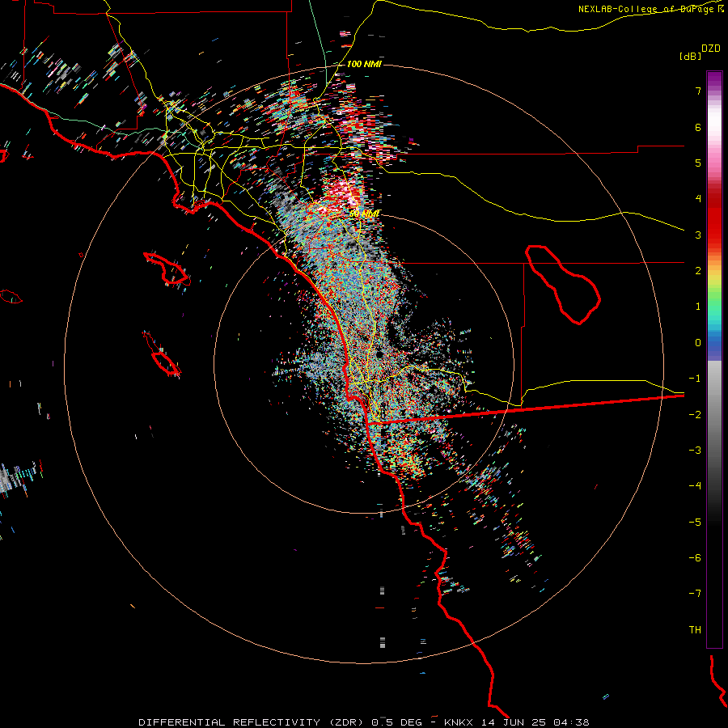Click the red-outlined Salton Sea shape
Viewport: 728px width, 728px height.
click(x=563, y=284)
